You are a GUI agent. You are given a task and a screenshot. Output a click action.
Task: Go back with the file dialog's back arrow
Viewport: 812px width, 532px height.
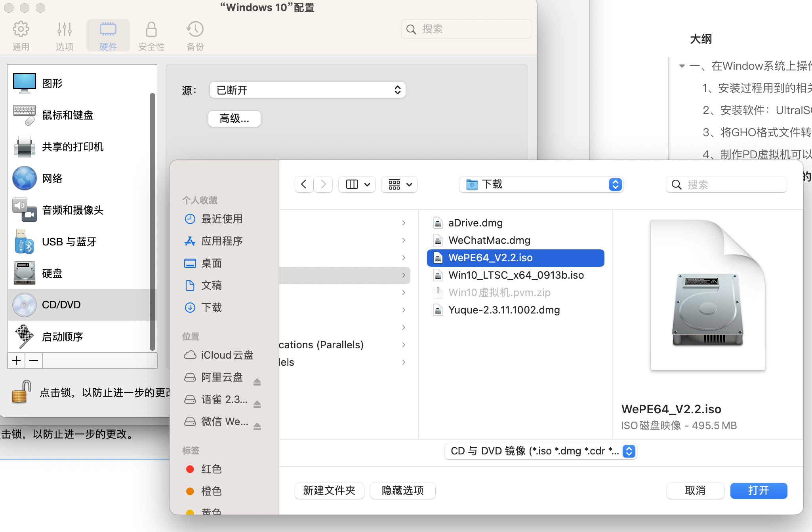[x=304, y=184]
